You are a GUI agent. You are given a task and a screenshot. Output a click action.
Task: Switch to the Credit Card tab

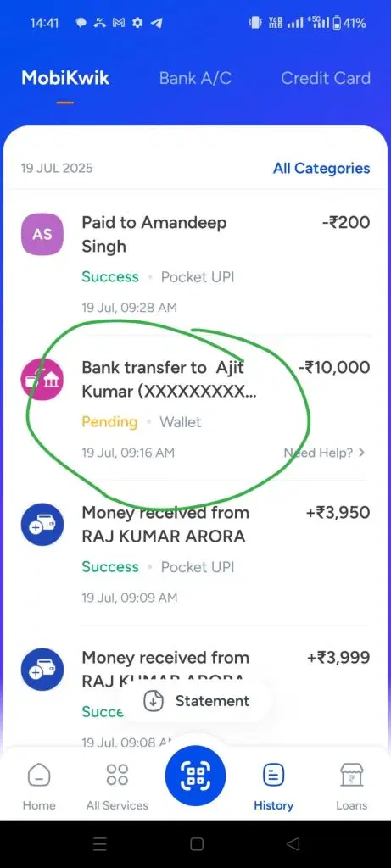click(x=326, y=78)
